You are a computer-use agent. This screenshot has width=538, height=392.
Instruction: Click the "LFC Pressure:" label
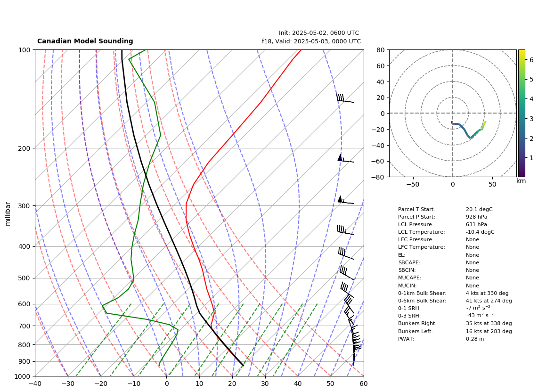pyautogui.click(x=416, y=240)
